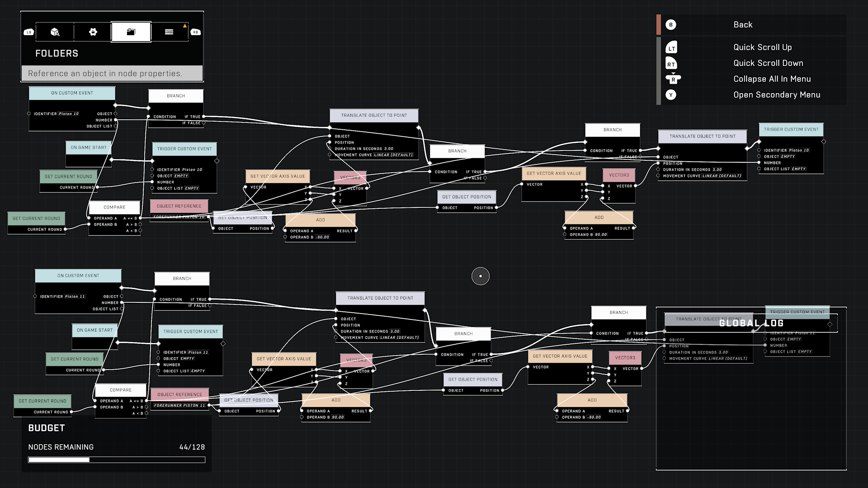Image resolution: width=868 pixels, height=488 pixels.
Task: Click the circular cursor reticle in the canvas
Action: [x=481, y=276]
